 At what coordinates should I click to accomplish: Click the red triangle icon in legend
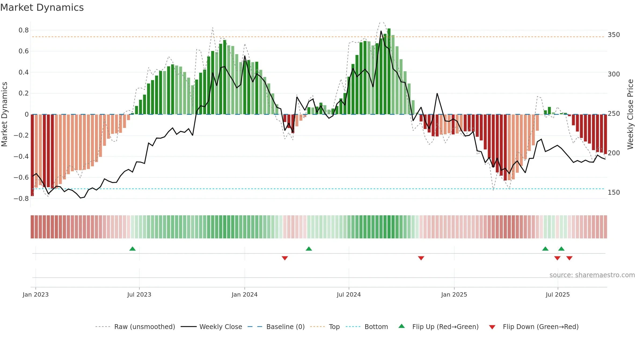(492, 327)
